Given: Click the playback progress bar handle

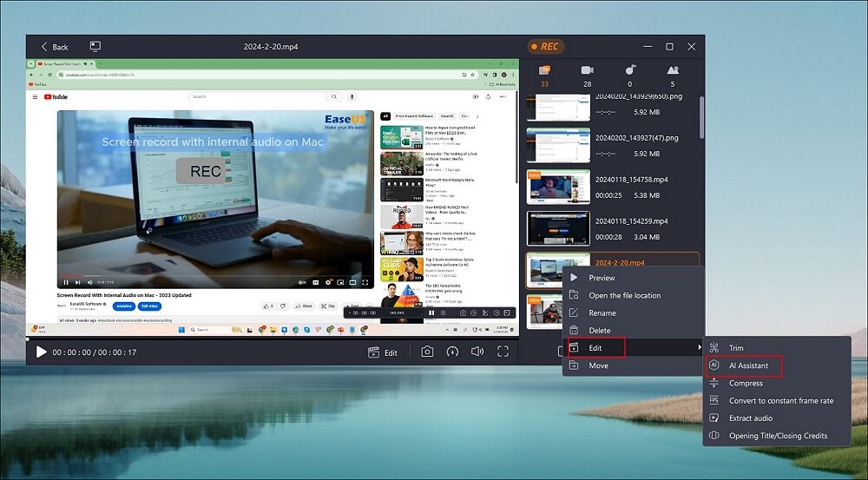Looking at the screenshot, I should 28,339.
